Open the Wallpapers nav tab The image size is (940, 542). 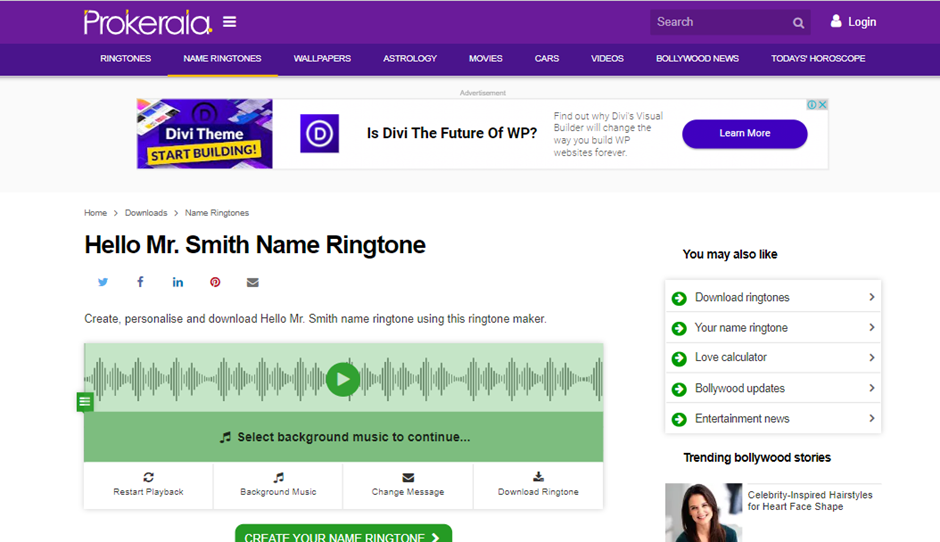pos(322,59)
